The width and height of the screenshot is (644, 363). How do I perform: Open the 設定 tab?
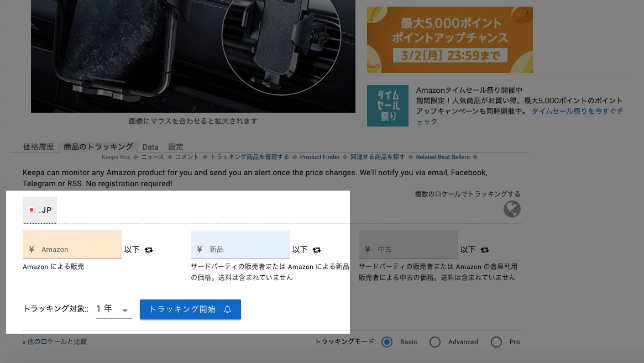(176, 147)
